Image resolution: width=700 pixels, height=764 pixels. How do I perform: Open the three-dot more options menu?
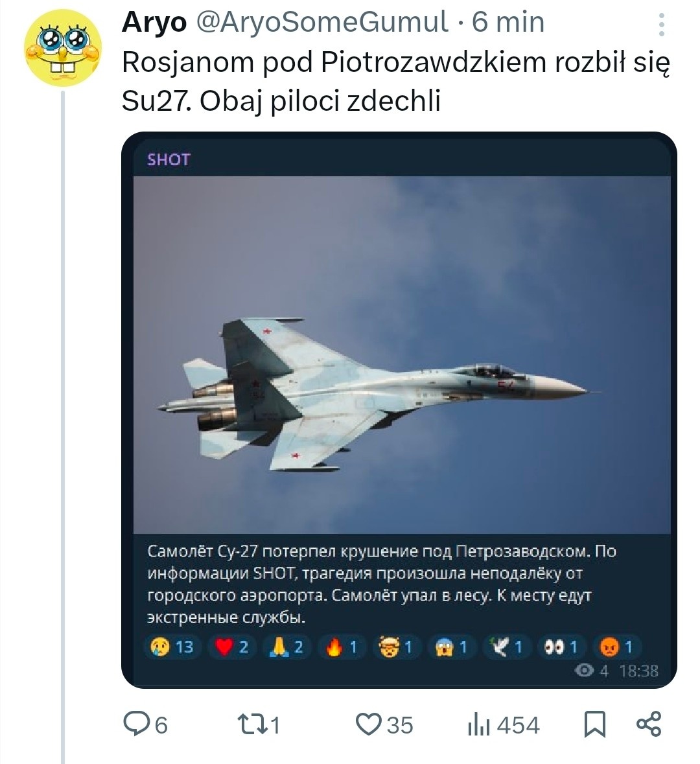(661, 25)
